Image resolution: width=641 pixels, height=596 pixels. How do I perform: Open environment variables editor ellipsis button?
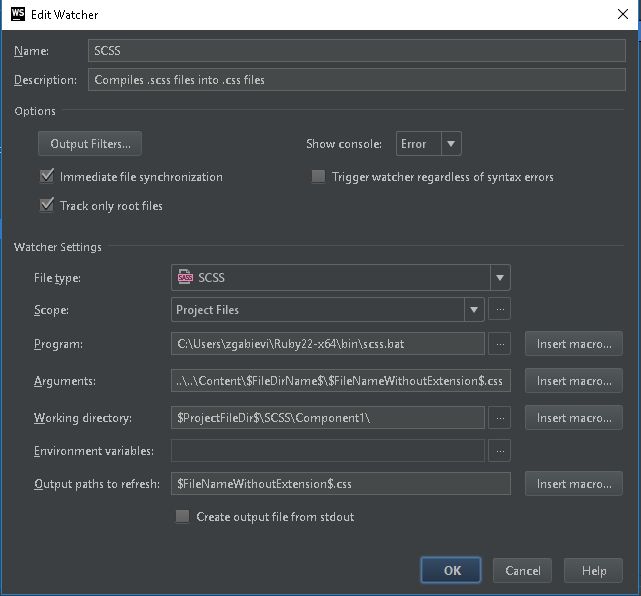(x=500, y=450)
